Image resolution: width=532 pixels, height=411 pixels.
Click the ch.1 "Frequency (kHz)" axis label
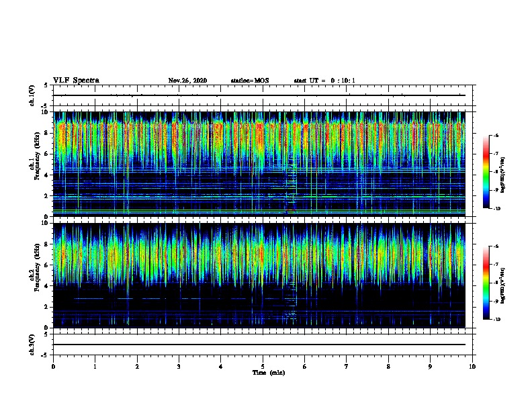(x=38, y=156)
